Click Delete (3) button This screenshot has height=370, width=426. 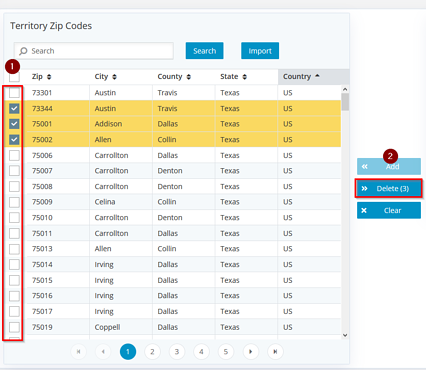(x=389, y=189)
